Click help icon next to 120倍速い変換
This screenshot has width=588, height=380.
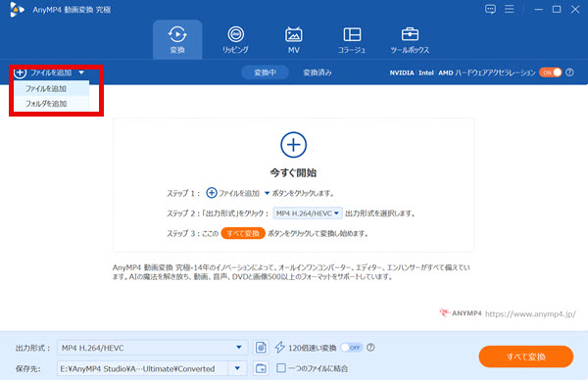coord(370,348)
